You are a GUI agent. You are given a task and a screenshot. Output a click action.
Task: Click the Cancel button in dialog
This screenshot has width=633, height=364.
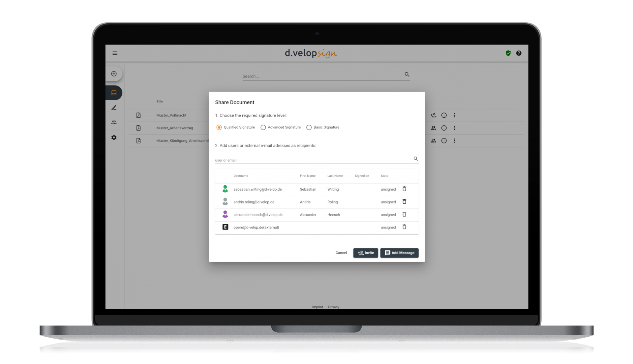341,253
